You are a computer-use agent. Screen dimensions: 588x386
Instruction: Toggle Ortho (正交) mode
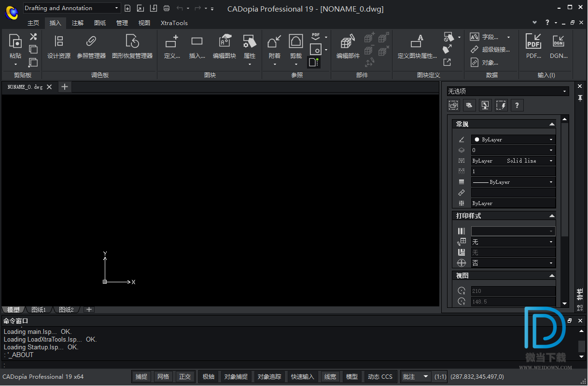click(x=185, y=377)
